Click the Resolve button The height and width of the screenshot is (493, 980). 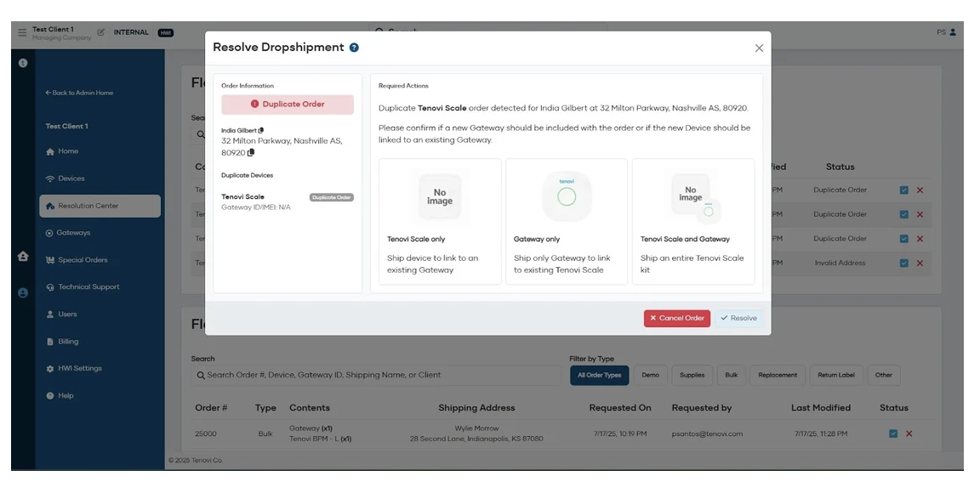[738, 318]
